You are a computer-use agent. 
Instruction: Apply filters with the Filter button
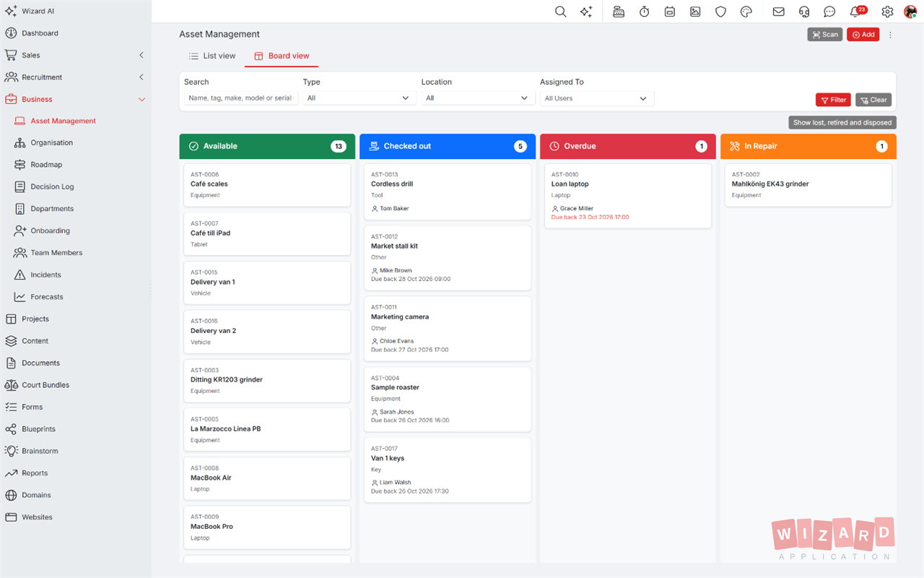pos(833,100)
